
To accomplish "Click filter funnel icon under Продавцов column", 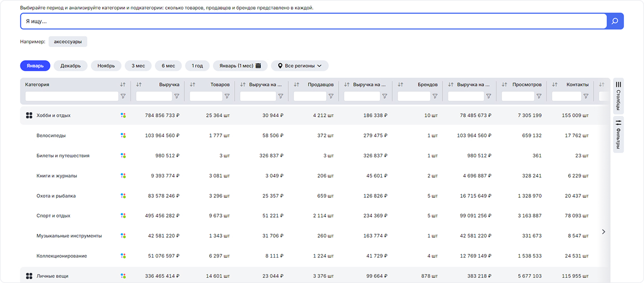I will pos(331,96).
